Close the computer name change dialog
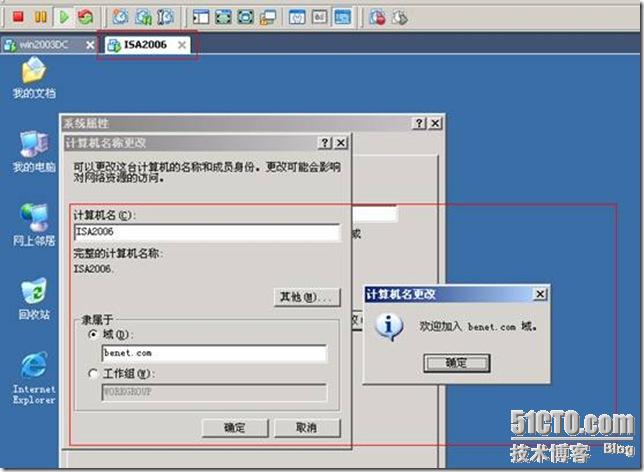The image size is (644, 472). [x=341, y=143]
